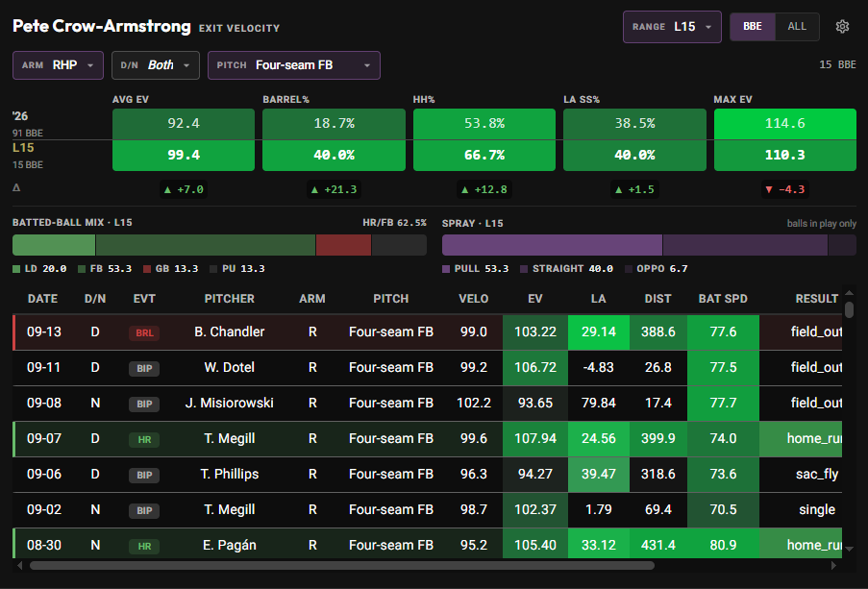The image size is (868, 589).
Task: Click the FB segment of batted-ball bar
Action: 206,245
